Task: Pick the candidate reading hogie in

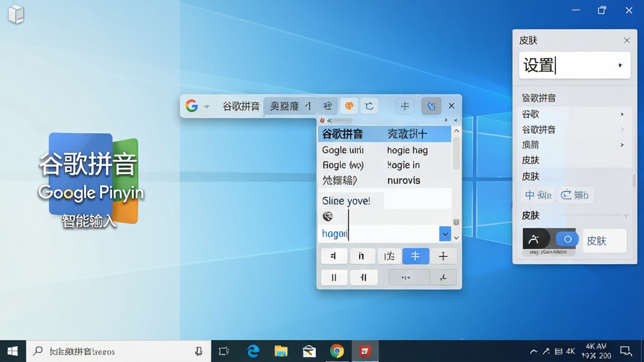Action: 403,165
